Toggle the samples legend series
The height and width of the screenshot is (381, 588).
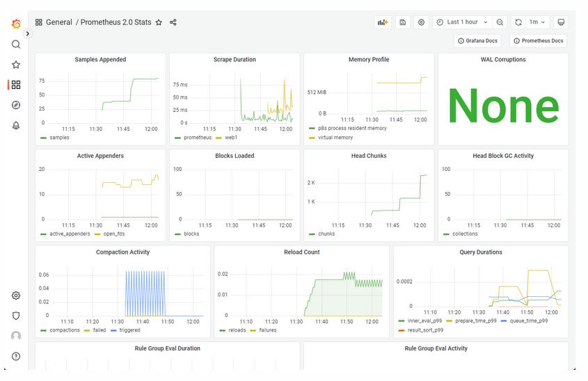(x=59, y=138)
